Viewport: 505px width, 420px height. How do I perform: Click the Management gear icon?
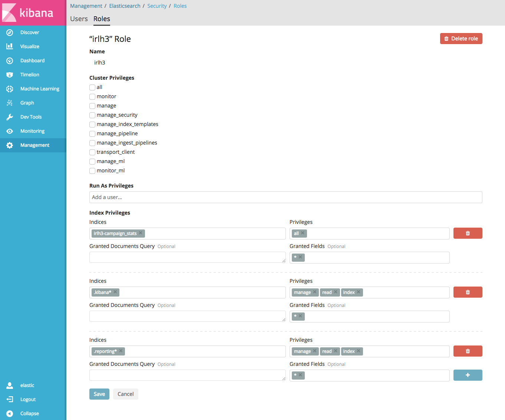coord(10,145)
